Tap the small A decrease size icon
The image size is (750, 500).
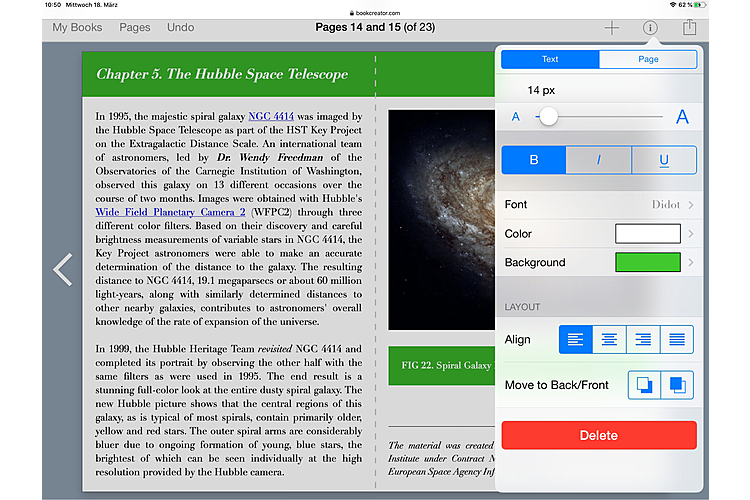(x=515, y=117)
